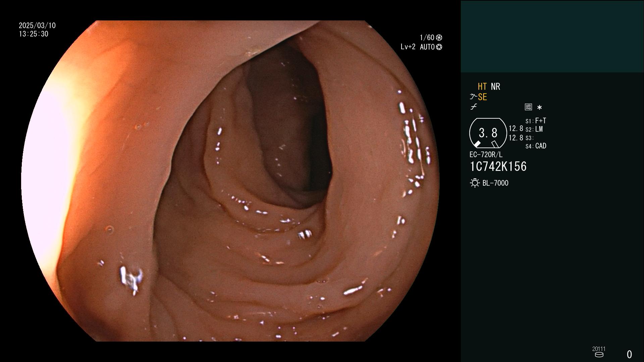Image resolution: width=644 pixels, height=362 pixels.
Task: Click the EC-720R/L scope model text
Action: coord(486,155)
